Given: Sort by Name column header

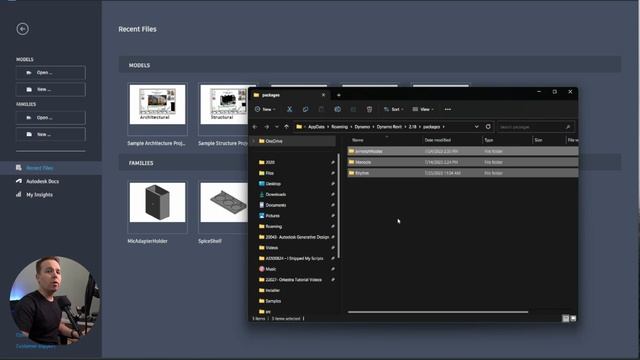Looking at the screenshot, I should click(x=358, y=140).
